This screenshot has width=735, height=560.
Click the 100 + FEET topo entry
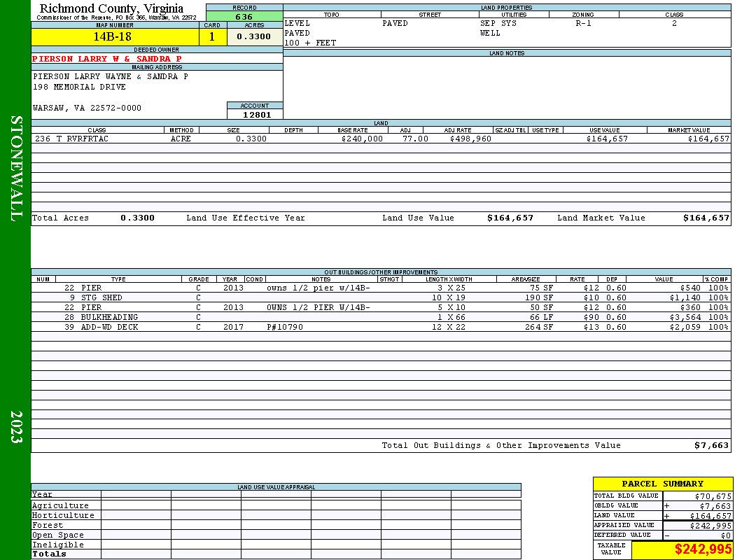[310, 43]
